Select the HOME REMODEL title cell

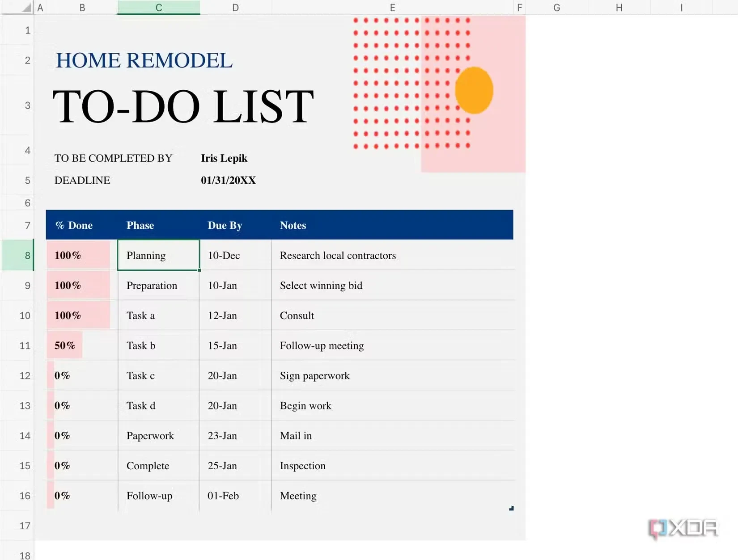(x=144, y=60)
